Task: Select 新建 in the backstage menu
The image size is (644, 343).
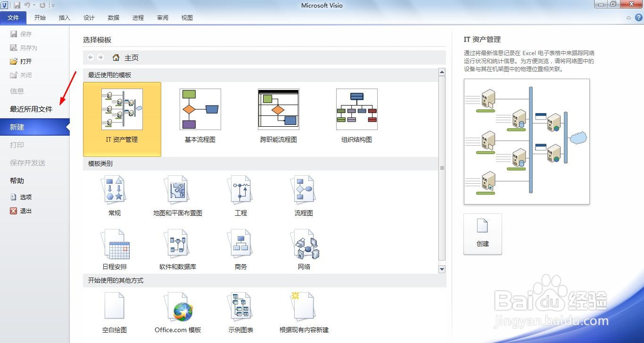Action: point(35,127)
